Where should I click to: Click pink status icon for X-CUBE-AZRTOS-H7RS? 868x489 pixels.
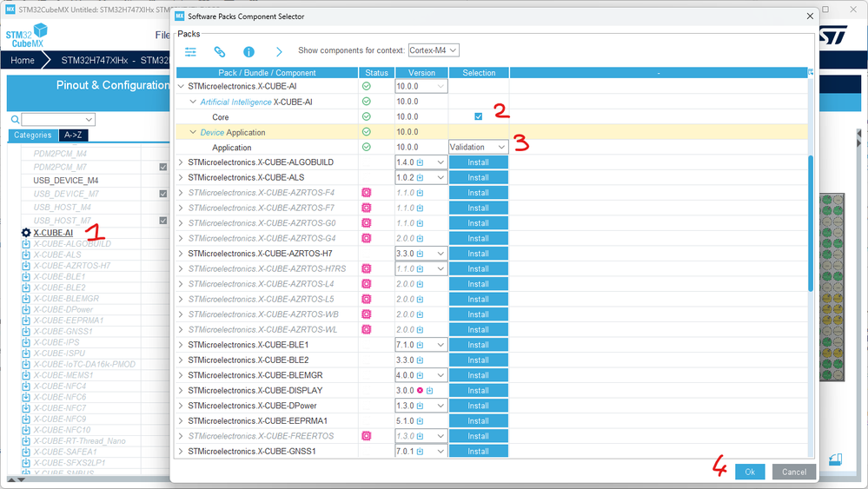366,269
